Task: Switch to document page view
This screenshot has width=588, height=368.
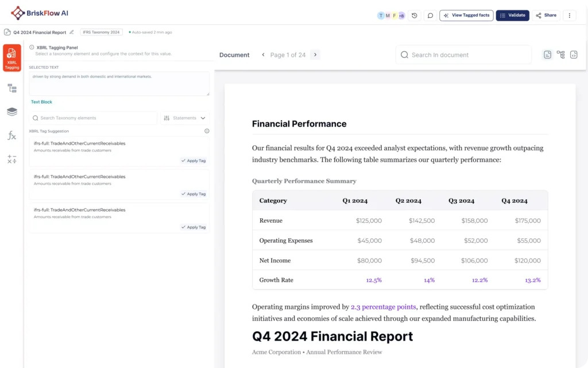Action: [547, 55]
